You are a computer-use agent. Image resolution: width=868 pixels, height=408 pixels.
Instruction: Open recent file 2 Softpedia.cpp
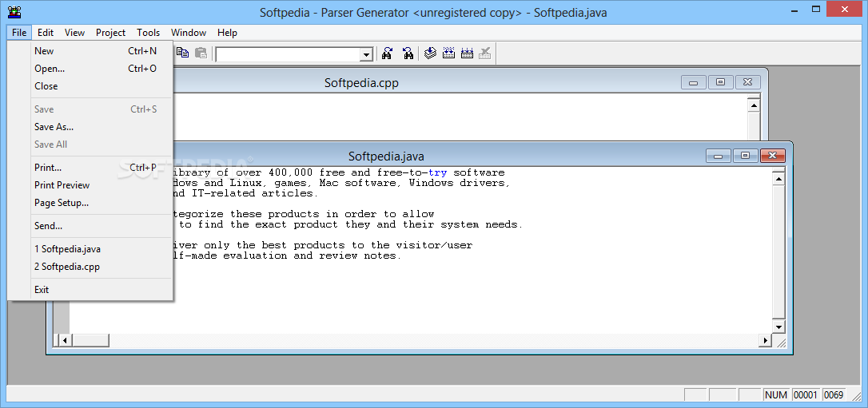[90, 267]
